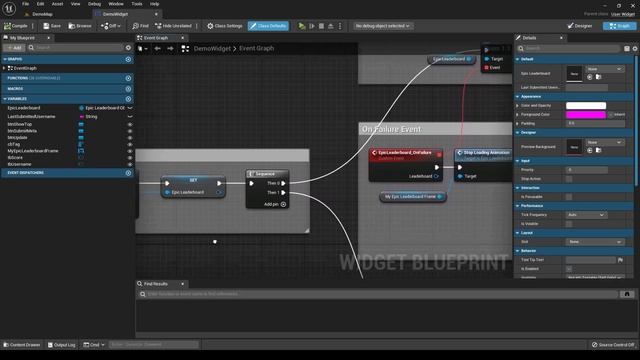Open the Diff dropdown

click(x=111, y=26)
